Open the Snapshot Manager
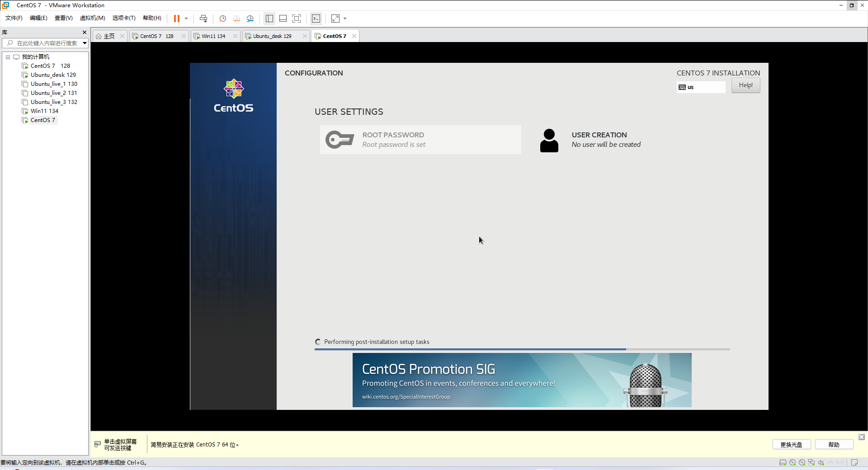 (250, 19)
